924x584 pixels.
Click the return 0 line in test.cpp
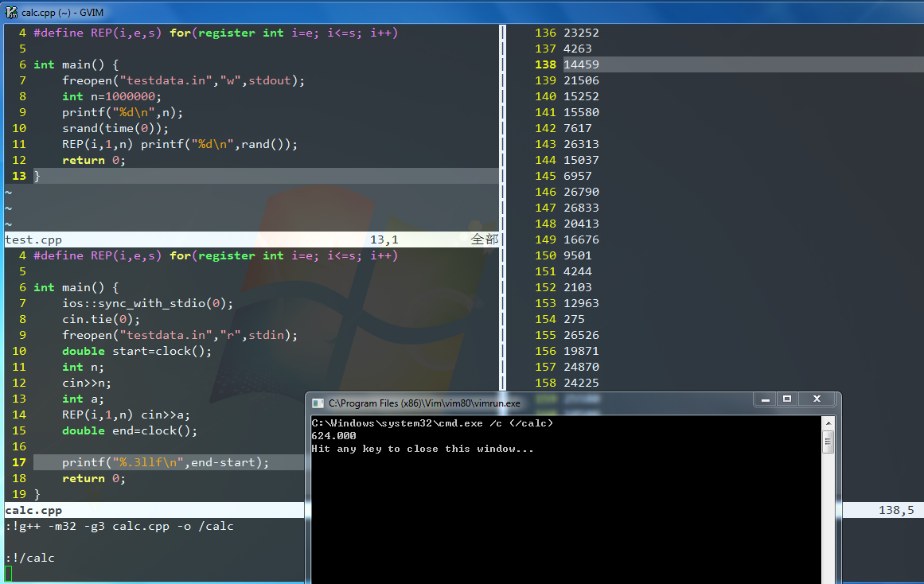coord(94,160)
